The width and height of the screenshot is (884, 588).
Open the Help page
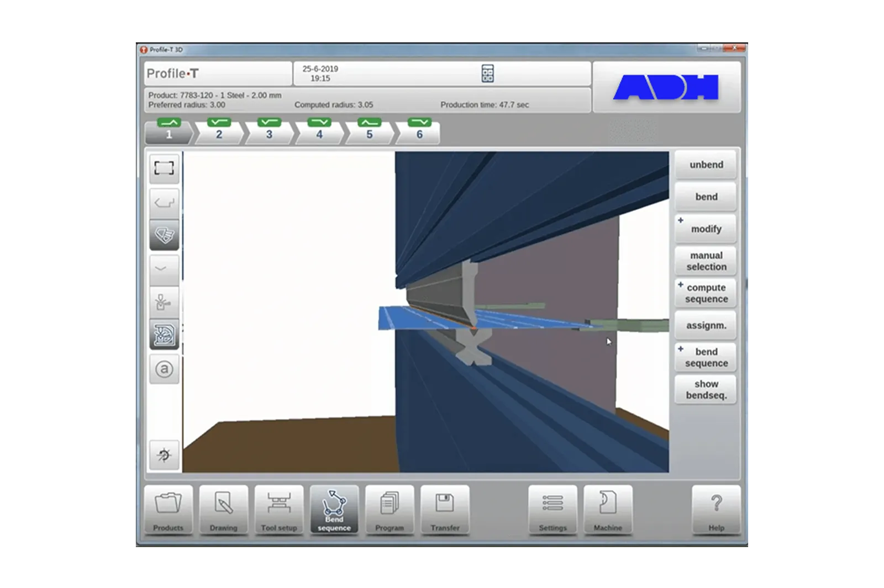tap(716, 510)
